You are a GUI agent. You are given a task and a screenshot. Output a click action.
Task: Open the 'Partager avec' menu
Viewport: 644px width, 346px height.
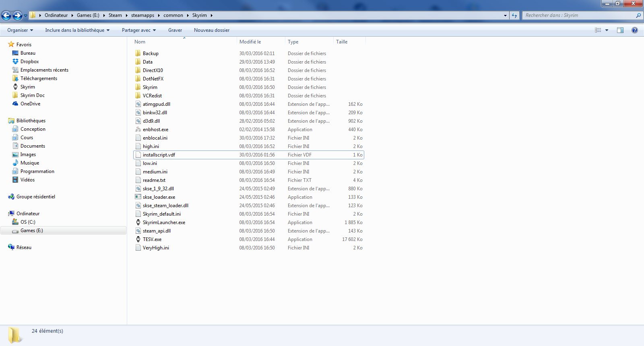[x=139, y=30]
